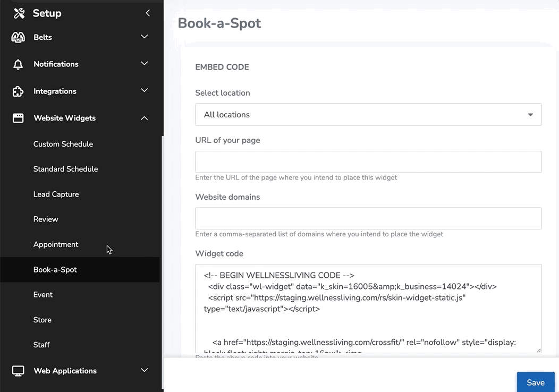559x392 pixels.
Task: Click the Website Widgets window icon
Action: tap(18, 118)
